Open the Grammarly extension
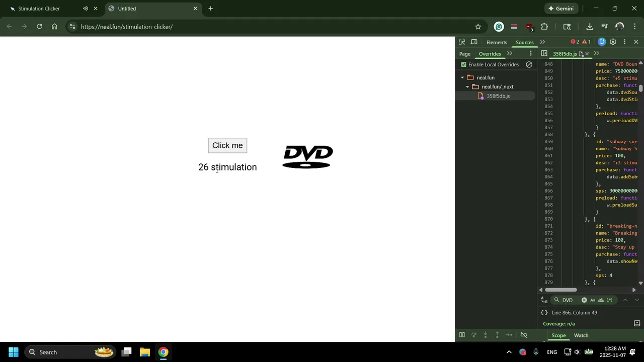 tap(499, 27)
